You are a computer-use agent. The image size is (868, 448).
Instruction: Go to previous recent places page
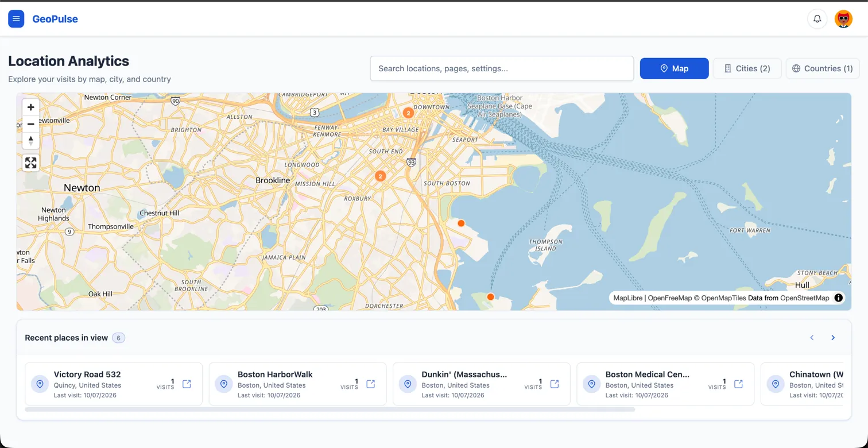[812, 338]
